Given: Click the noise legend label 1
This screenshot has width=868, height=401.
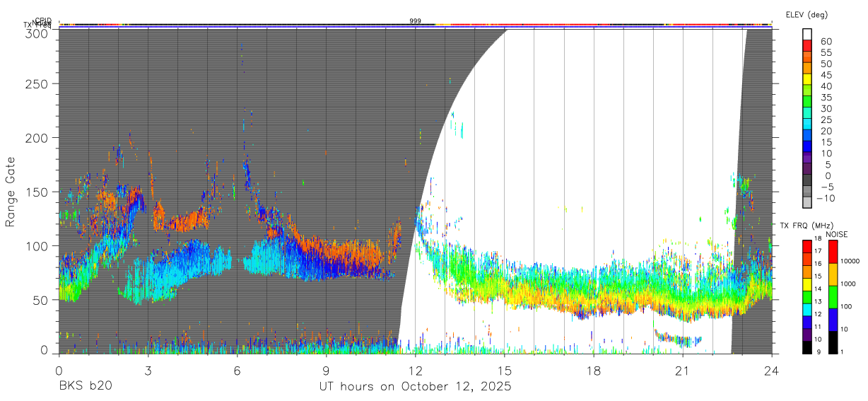Looking at the screenshot, I should point(843,351).
